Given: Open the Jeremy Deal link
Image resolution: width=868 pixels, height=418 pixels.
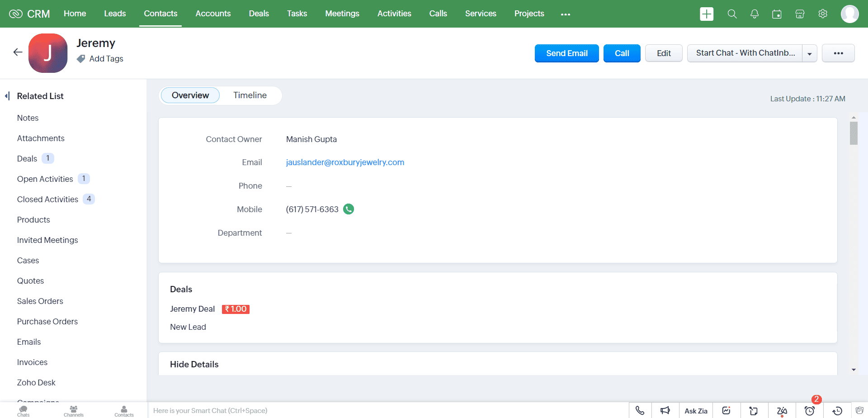Looking at the screenshot, I should tap(192, 309).
